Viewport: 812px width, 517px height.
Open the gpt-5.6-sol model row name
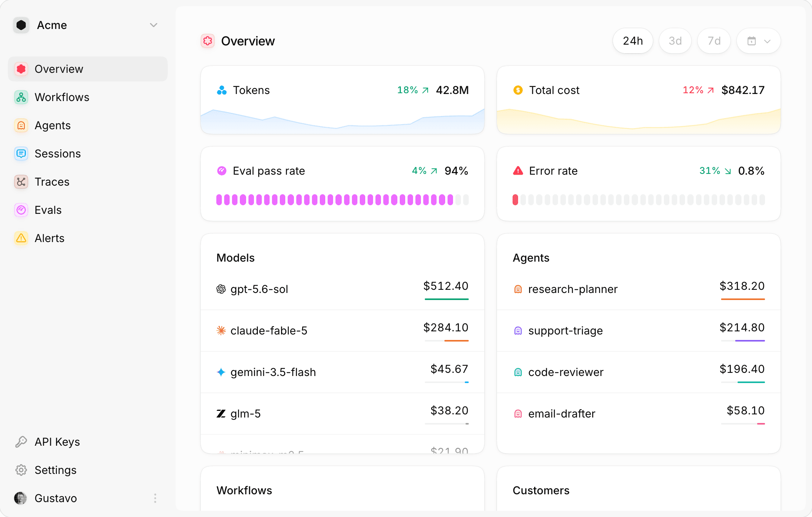(x=259, y=289)
